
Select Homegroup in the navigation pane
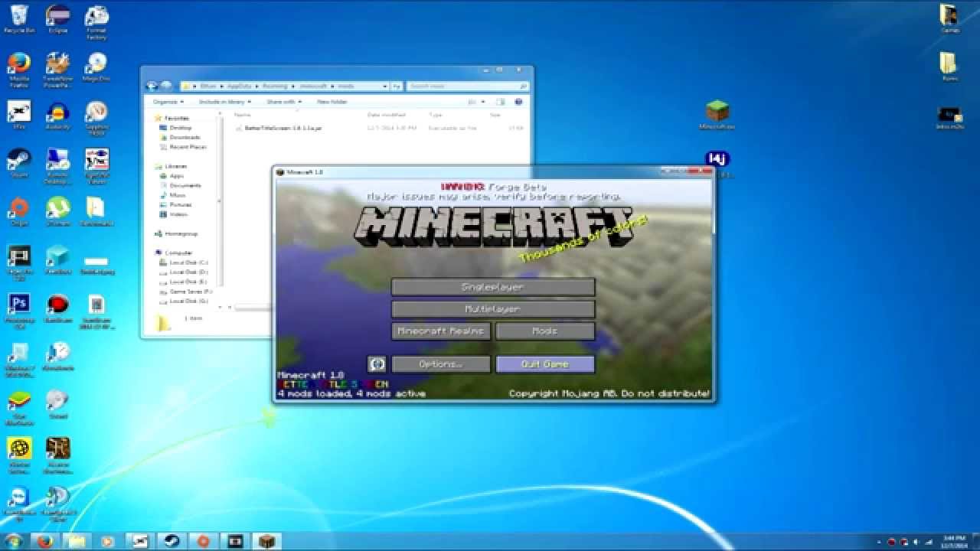click(x=181, y=233)
